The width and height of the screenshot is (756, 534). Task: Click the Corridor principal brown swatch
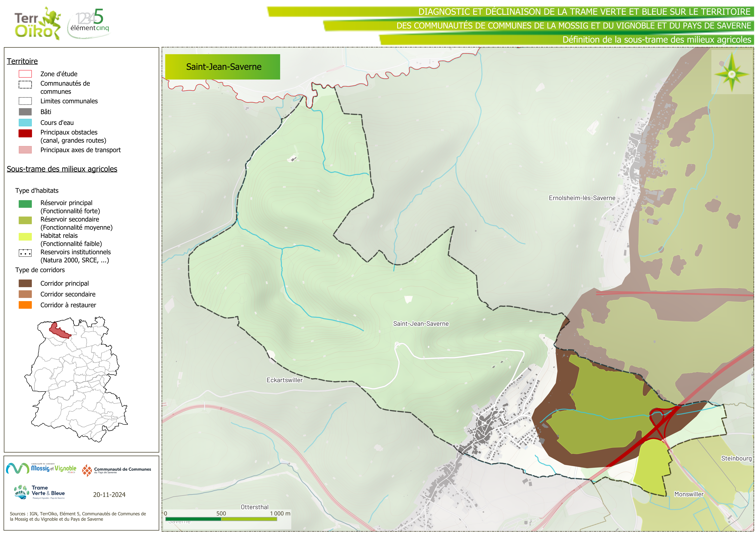(x=25, y=283)
